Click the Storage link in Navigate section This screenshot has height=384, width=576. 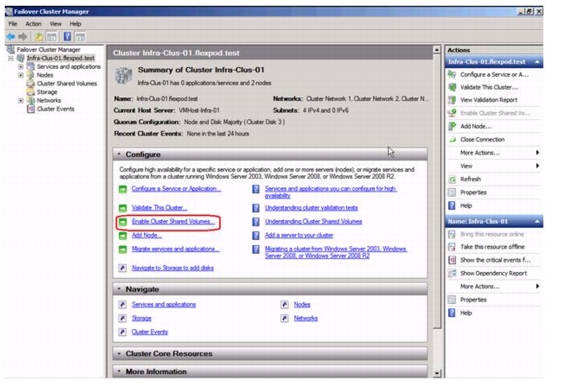click(x=141, y=318)
